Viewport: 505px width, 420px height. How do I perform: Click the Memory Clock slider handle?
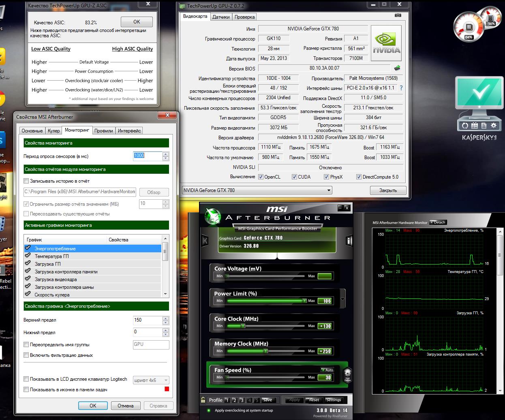click(x=266, y=351)
